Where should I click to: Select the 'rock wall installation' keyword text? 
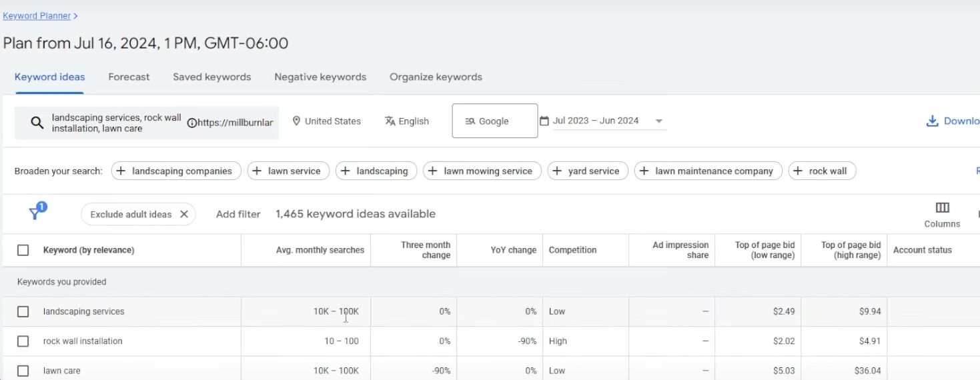tap(83, 341)
